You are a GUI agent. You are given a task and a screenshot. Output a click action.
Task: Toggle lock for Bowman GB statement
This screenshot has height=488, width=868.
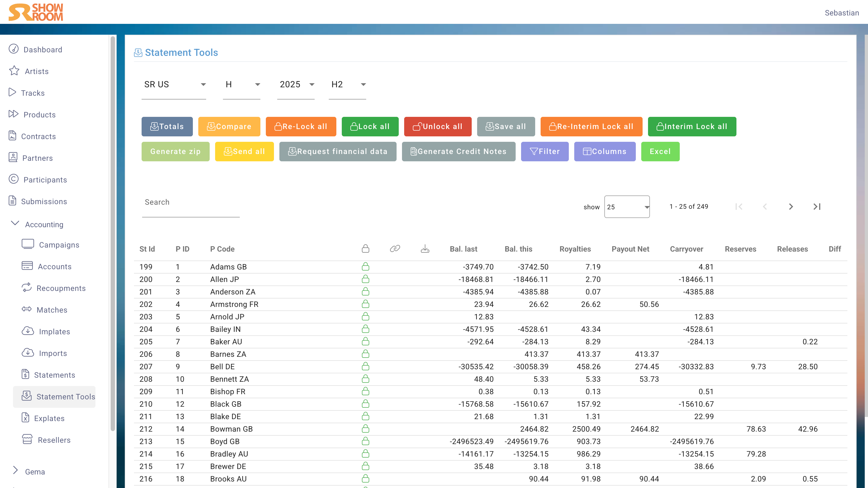[x=365, y=429]
